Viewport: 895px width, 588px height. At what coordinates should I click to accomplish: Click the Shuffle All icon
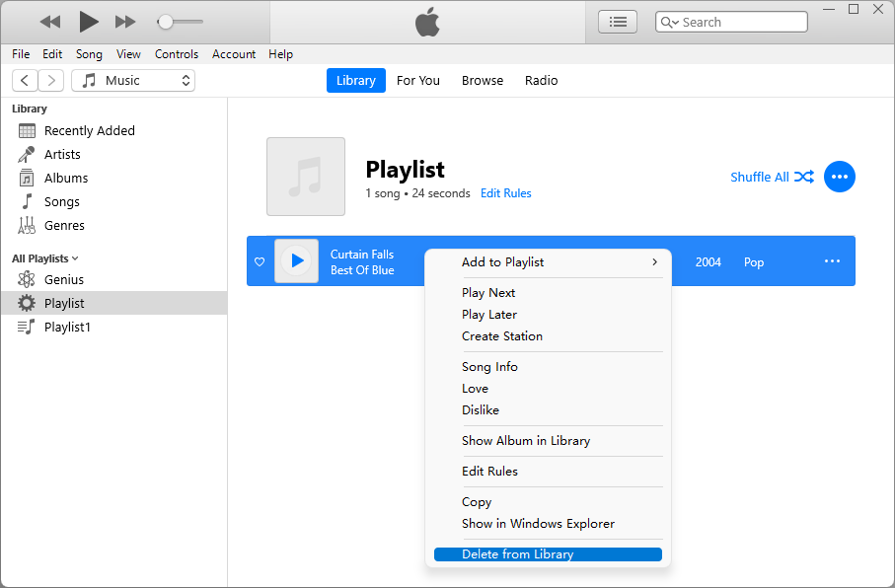pos(804,177)
